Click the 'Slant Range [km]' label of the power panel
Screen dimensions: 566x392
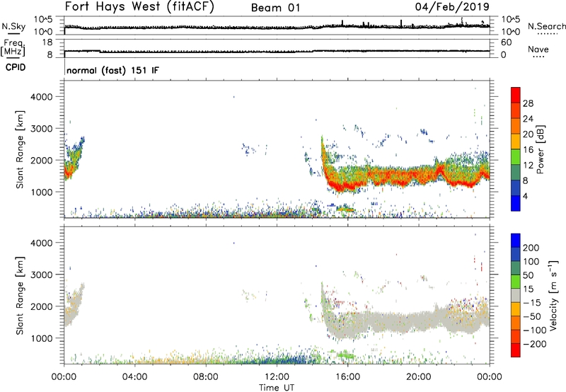coord(20,149)
